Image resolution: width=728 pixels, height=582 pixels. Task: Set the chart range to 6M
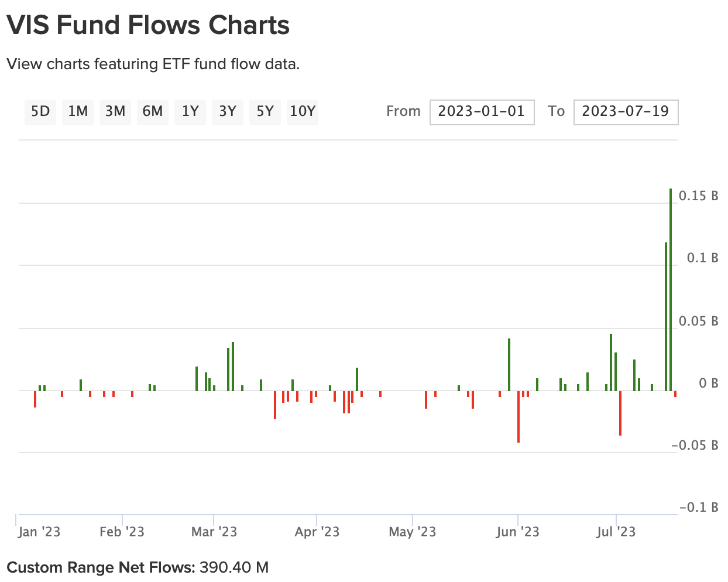(152, 111)
